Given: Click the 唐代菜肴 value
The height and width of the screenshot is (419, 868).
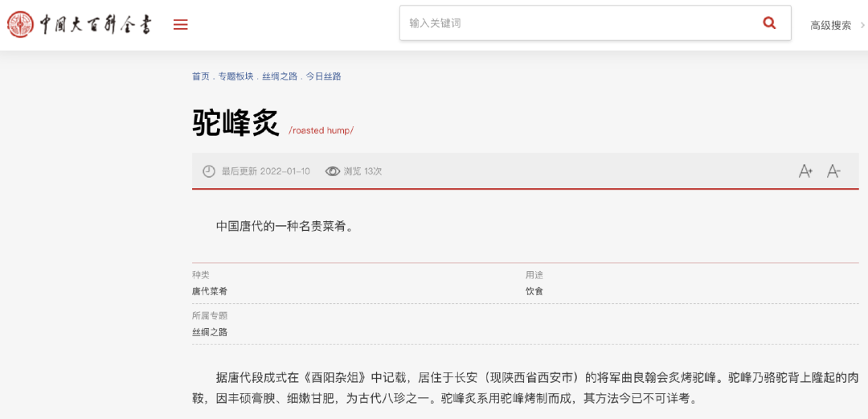Looking at the screenshot, I should pos(210,291).
